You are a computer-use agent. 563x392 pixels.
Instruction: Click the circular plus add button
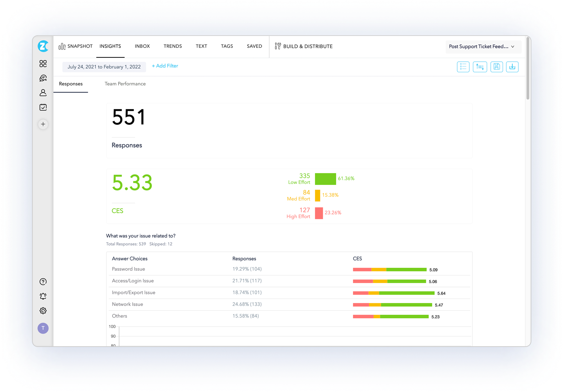(x=43, y=124)
